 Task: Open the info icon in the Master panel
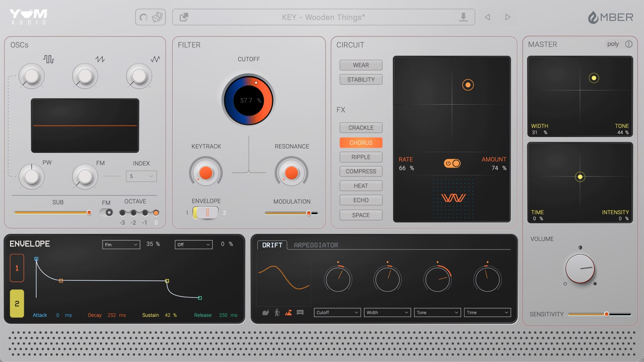(629, 44)
